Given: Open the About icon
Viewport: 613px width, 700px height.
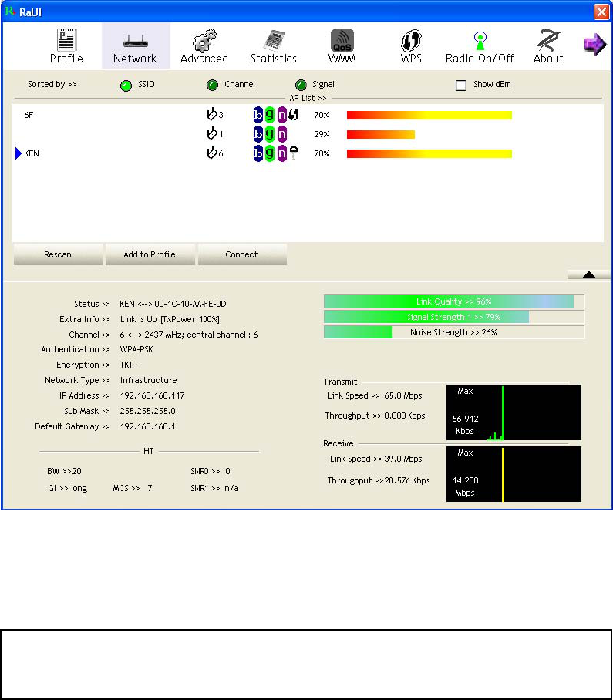Looking at the screenshot, I should tap(548, 40).
